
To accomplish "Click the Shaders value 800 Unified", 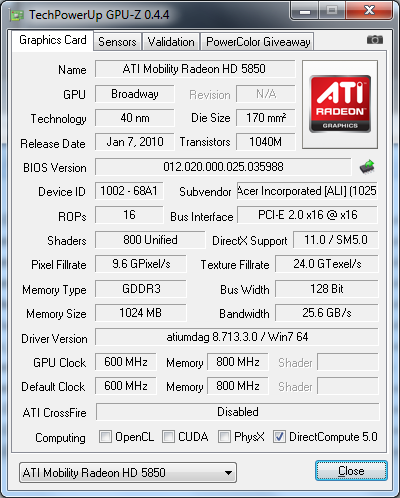I will (150, 240).
